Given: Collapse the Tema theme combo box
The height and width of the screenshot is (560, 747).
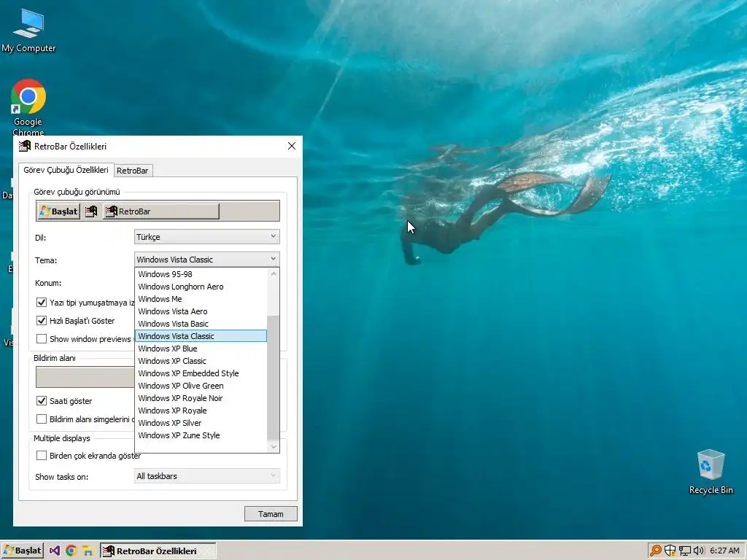Looking at the screenshot, I should (206, 260).
